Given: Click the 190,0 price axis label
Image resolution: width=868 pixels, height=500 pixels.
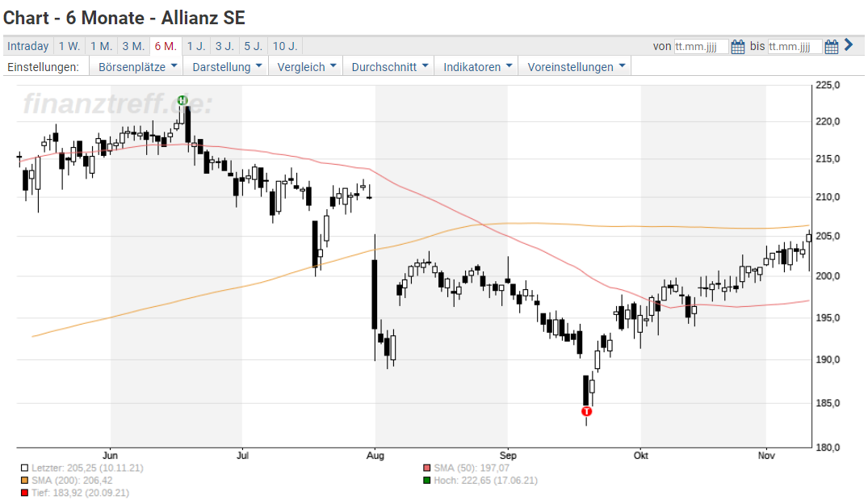Looking at the screenshot, I should 828,359.
